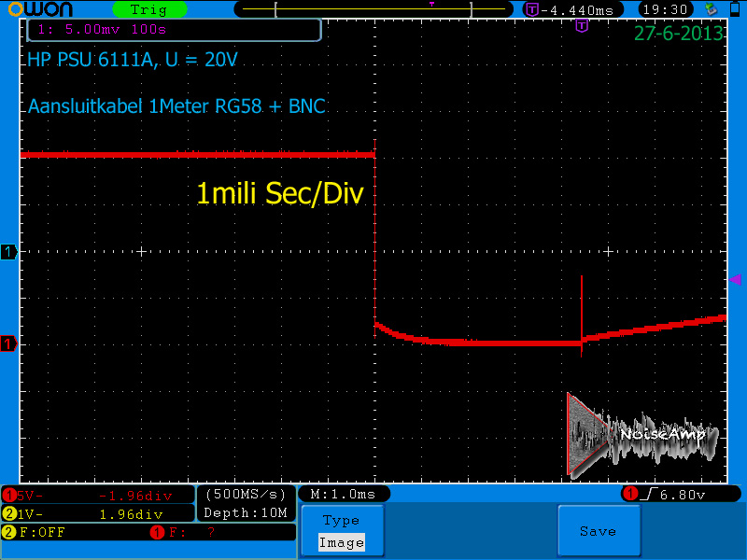Click the M:1.0ms timebase readout

343,495
